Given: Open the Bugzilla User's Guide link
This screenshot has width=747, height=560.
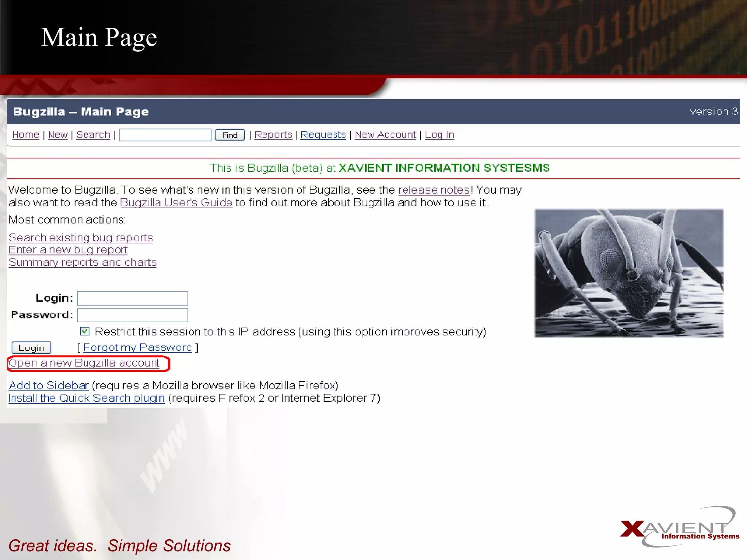Looking at the screenshot, I should (176, 202).
